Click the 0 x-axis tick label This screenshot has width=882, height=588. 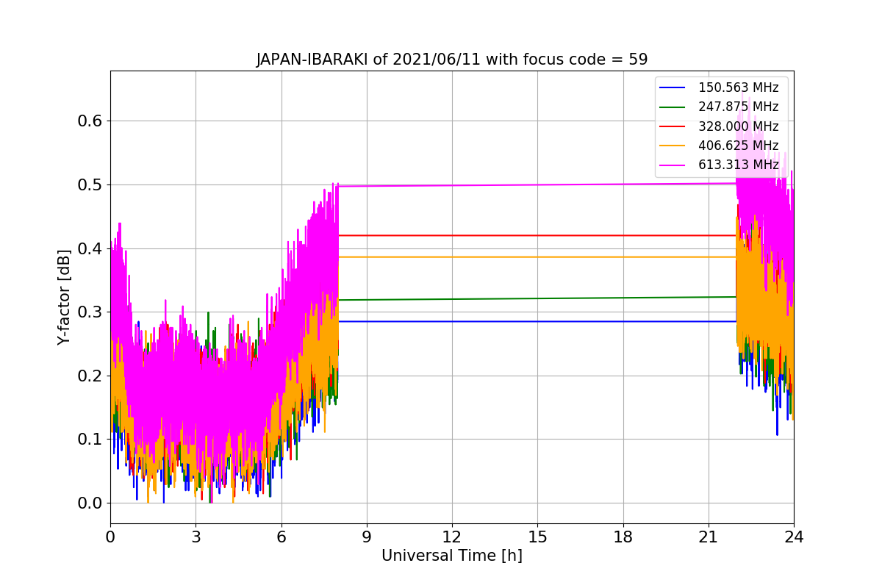click(x=110, y=537)
